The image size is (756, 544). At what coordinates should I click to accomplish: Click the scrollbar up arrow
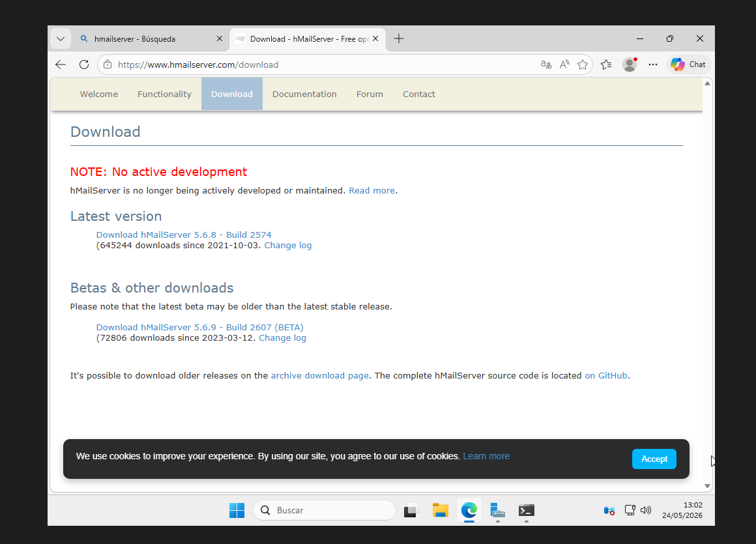707,83
